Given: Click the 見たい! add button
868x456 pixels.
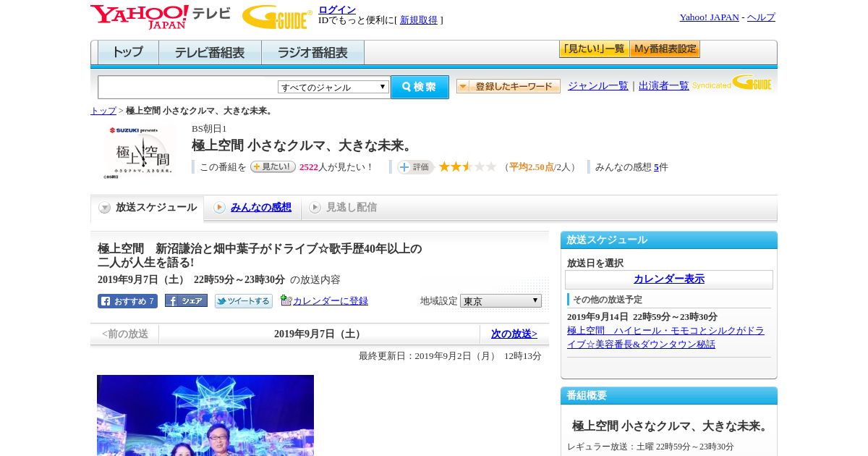Looking at the screenshot, I should (273, 167).
